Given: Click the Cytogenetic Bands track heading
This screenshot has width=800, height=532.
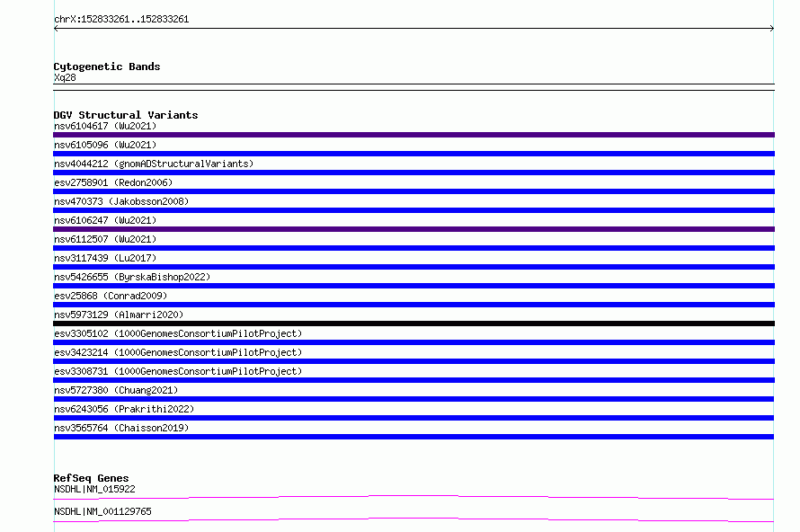Looking at the screenshot, I should (107, 66).
